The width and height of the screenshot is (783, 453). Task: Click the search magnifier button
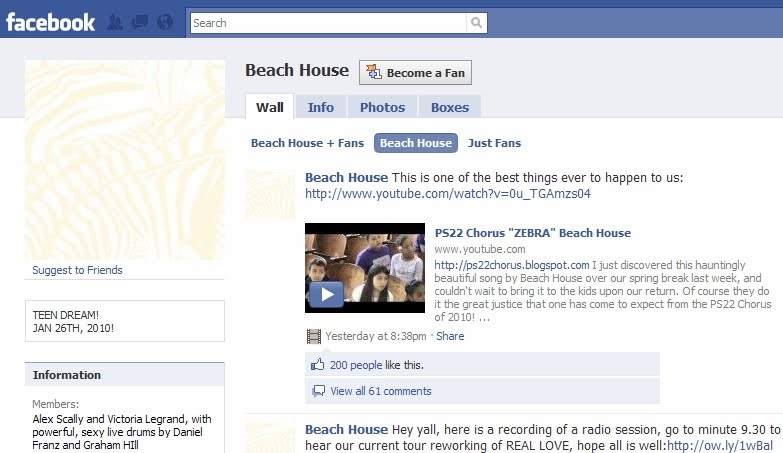click(x=476, y=23)
